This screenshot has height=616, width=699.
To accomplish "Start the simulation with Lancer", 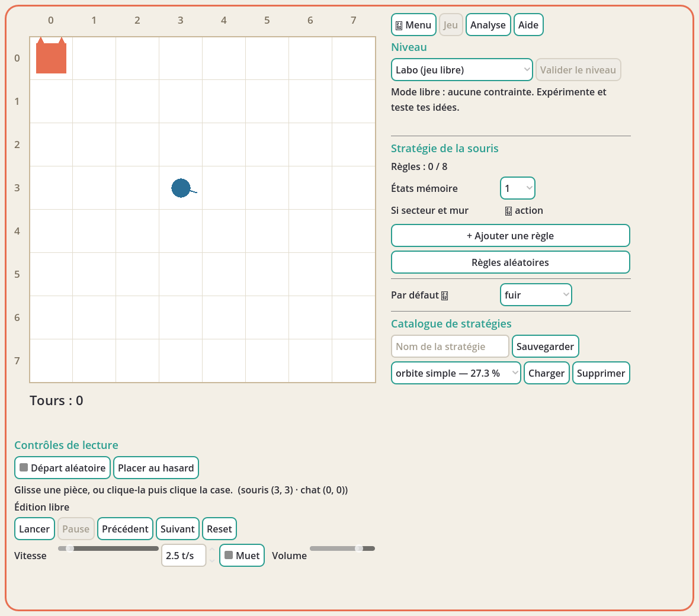I will pyautogui.click(x=34, y=529).
